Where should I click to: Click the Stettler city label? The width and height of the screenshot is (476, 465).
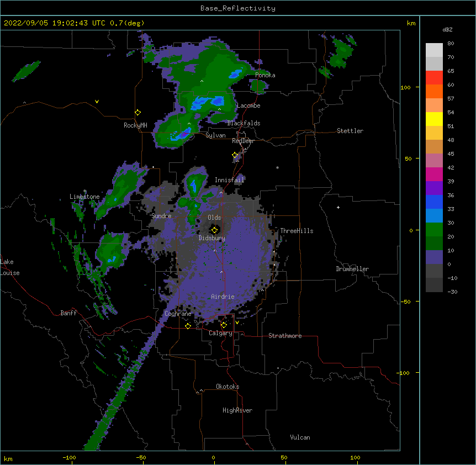pyautogui.click(x=350, y=131)
